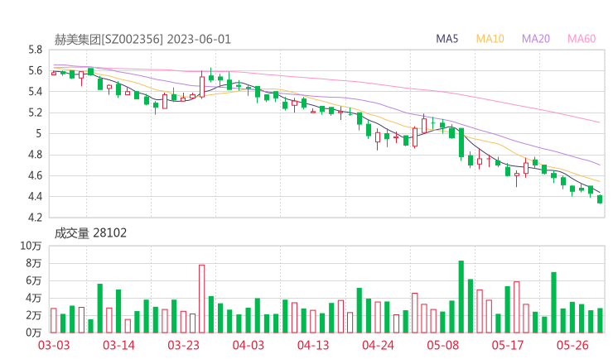This screenshot has height=364, width=613.
Task: Click the 5.8 price axis label
Action: coord(35,50)
